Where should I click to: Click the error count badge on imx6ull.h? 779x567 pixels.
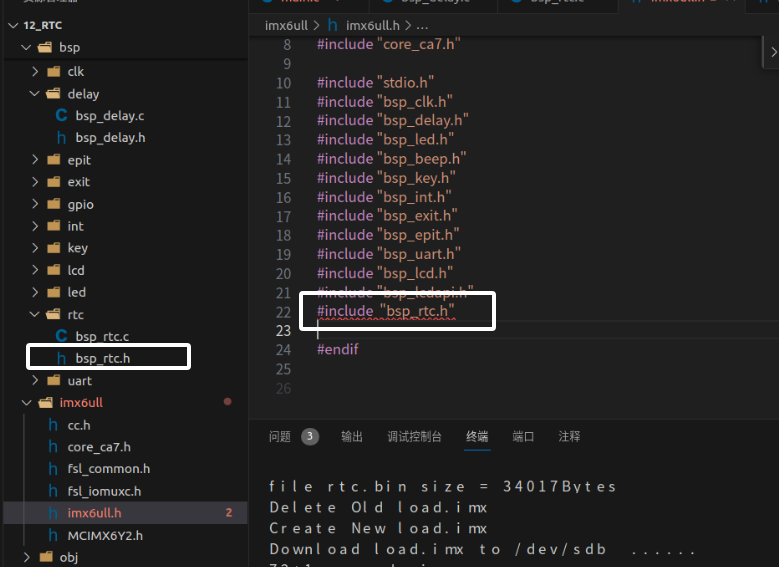coord(228,513)
